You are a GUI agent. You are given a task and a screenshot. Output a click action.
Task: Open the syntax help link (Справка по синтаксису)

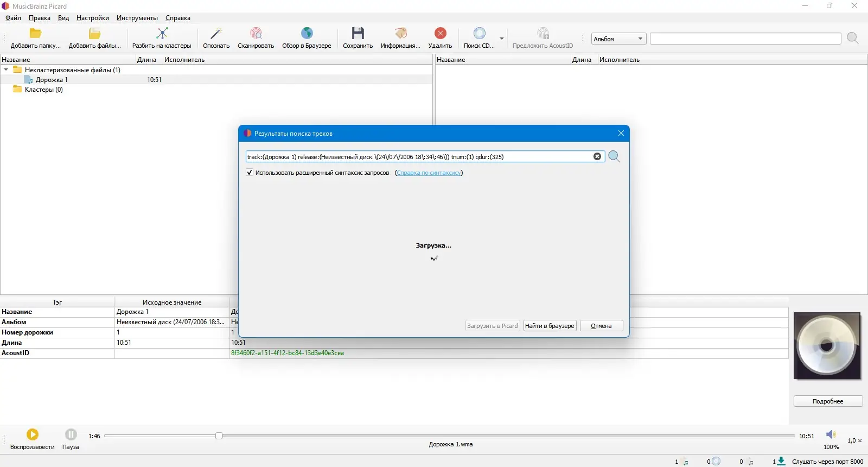click(429, 173)
